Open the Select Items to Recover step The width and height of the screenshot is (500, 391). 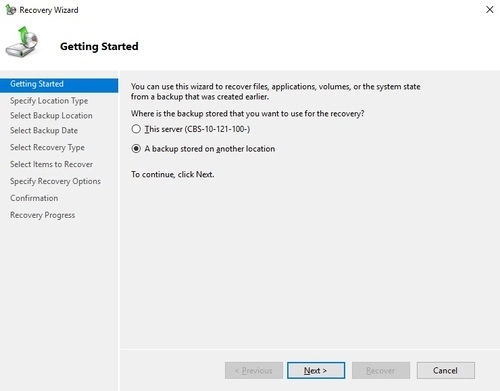pyautogui.click(x=51, y=164)
